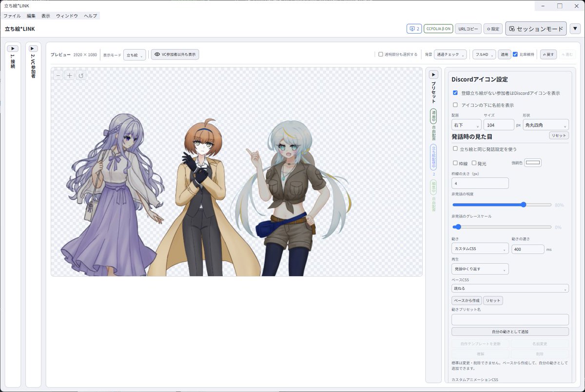Enable the 発光 checkbox
The height and width of the screenshot is (392, 585).
click(x=474, y=163)
